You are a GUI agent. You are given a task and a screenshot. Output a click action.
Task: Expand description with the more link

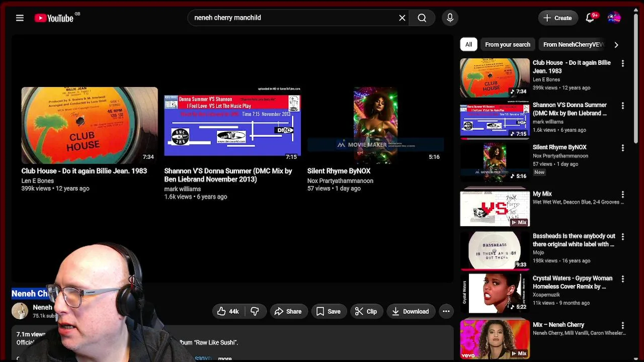coord(225,358)
